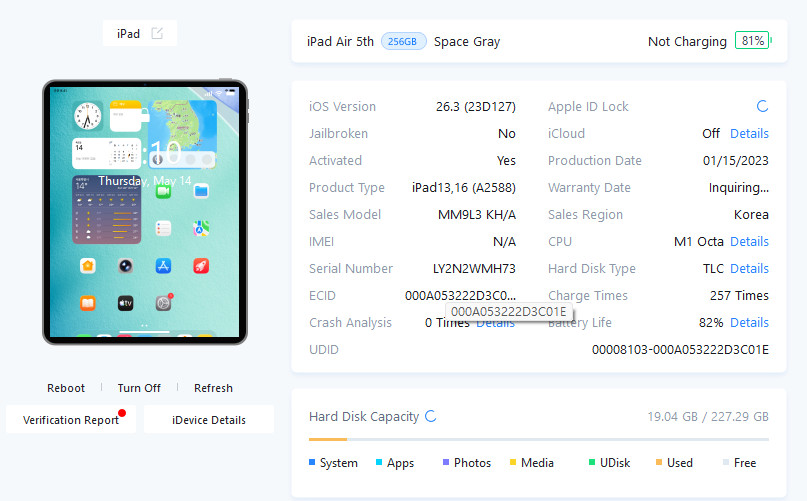Screen dimensions: 807x501
Task: Click the Hard Disk Capacity refresh icon
Action: coord(431,416)
